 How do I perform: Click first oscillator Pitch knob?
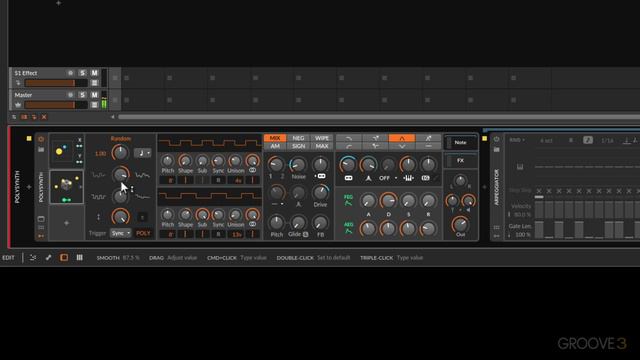coord(167,160)
